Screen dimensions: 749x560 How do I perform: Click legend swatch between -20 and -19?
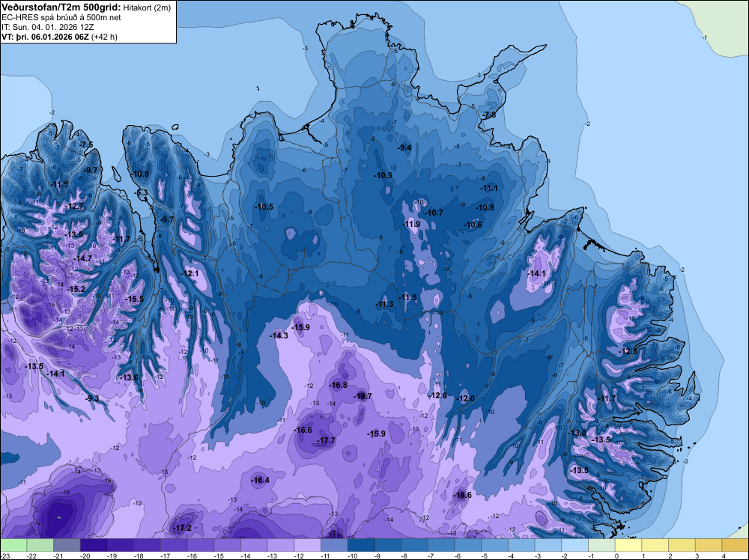point(94,545)
